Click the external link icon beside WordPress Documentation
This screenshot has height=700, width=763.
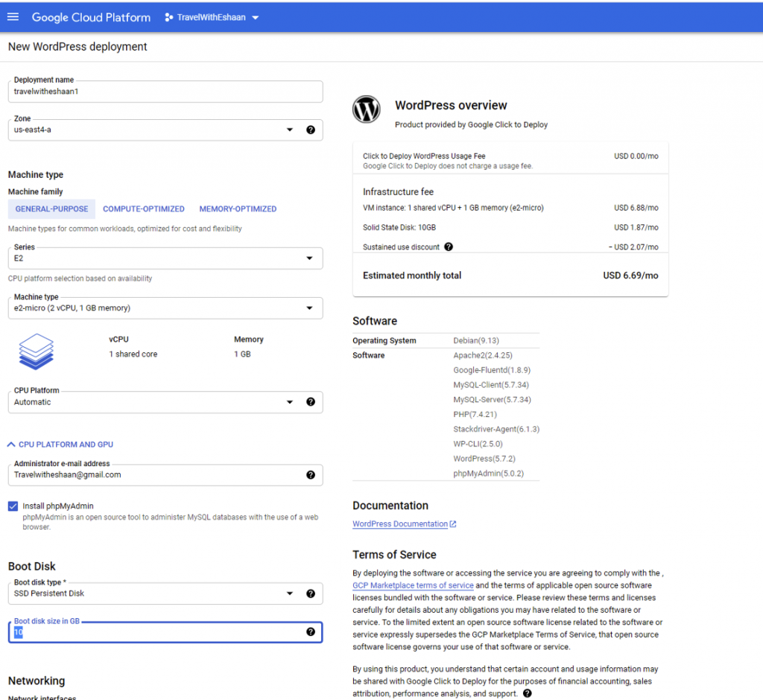point(453,524)
